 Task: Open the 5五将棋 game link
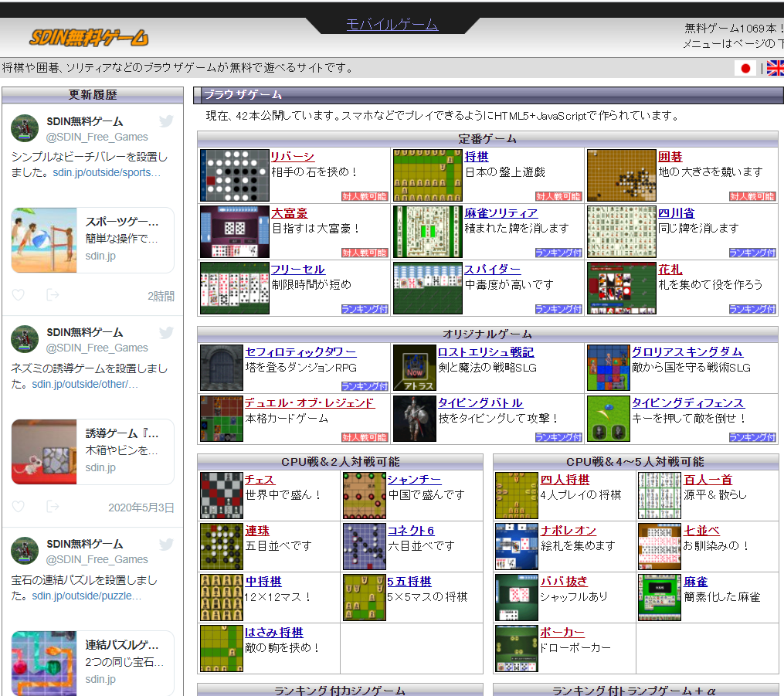click(x=409, y=582)
